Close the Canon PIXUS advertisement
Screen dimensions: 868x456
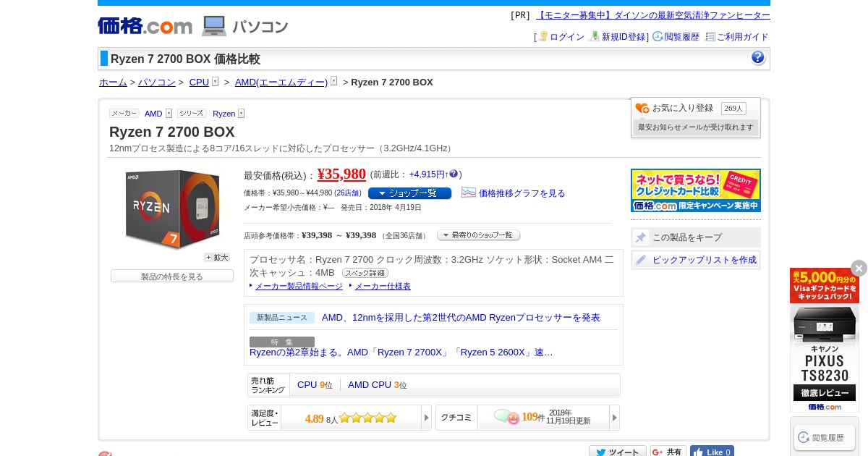859,268
